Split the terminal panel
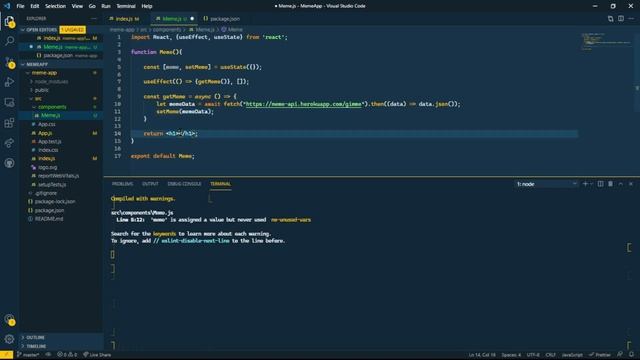This screenshot has width=640, height=360. (600, 184)
